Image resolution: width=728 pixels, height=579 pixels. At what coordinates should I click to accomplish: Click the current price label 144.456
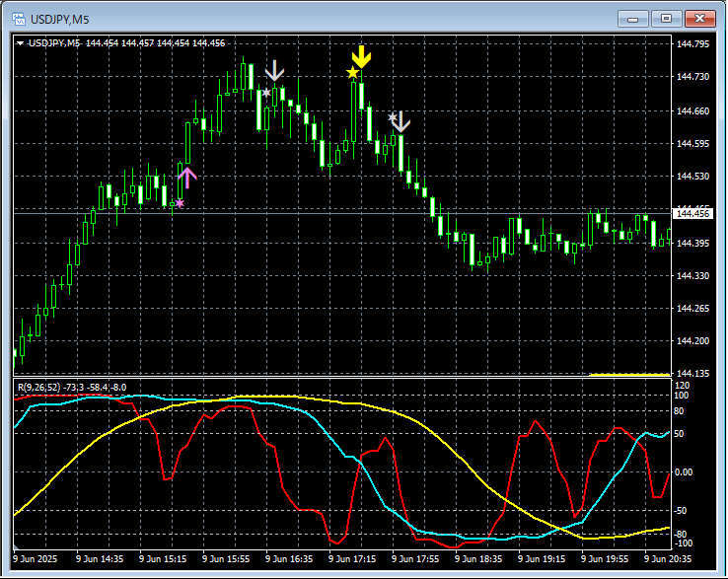point(692,214)
